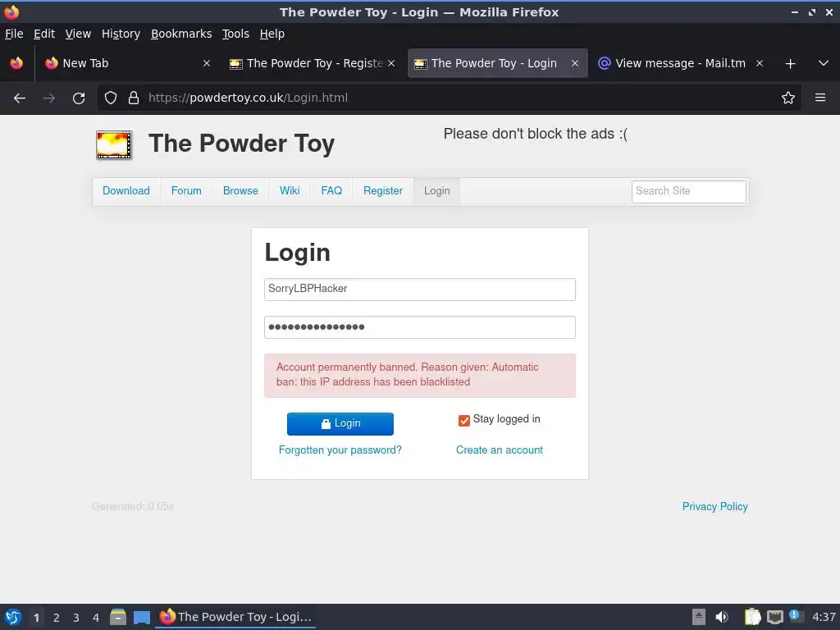Click the clock showing 4:37
The height and width of the screenshot is (630, 840).
[x=824, y=617]
